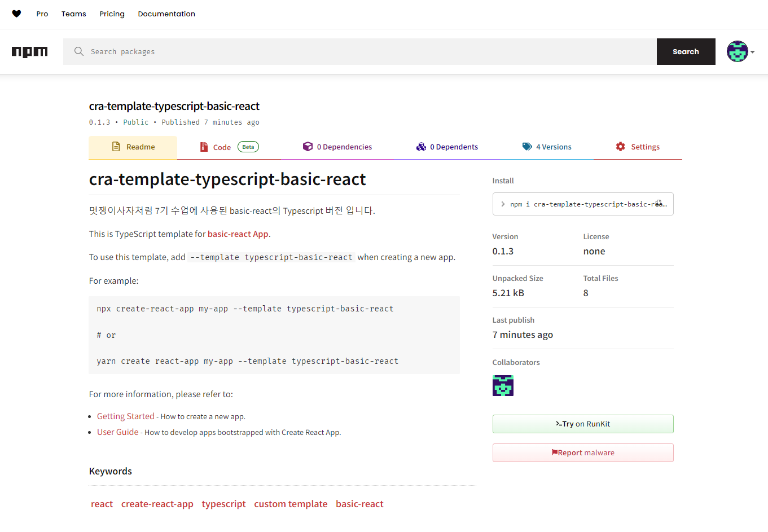Click the Search button

(x=686, y=51)
